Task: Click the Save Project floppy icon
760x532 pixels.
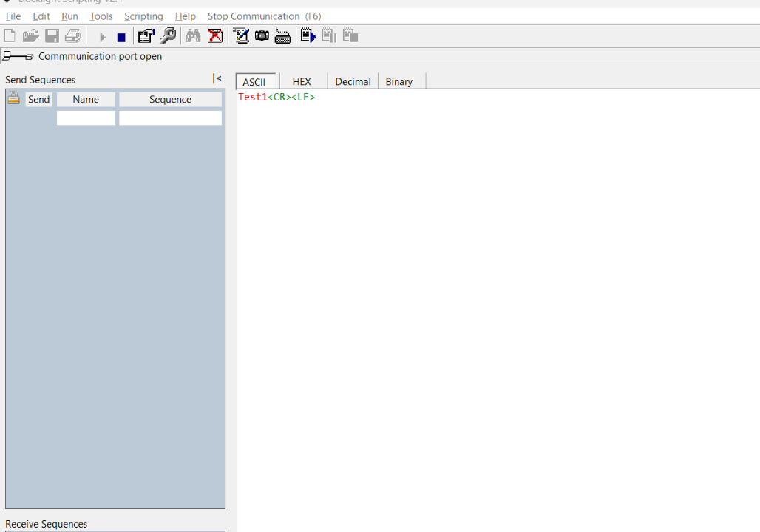Action: click(x=52, y=36)
